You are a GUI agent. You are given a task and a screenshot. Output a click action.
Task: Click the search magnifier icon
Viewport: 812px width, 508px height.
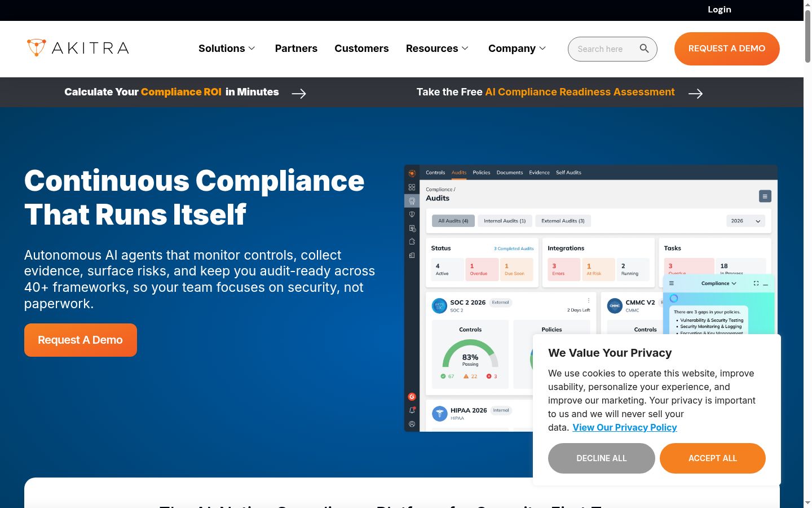(644, 49)
